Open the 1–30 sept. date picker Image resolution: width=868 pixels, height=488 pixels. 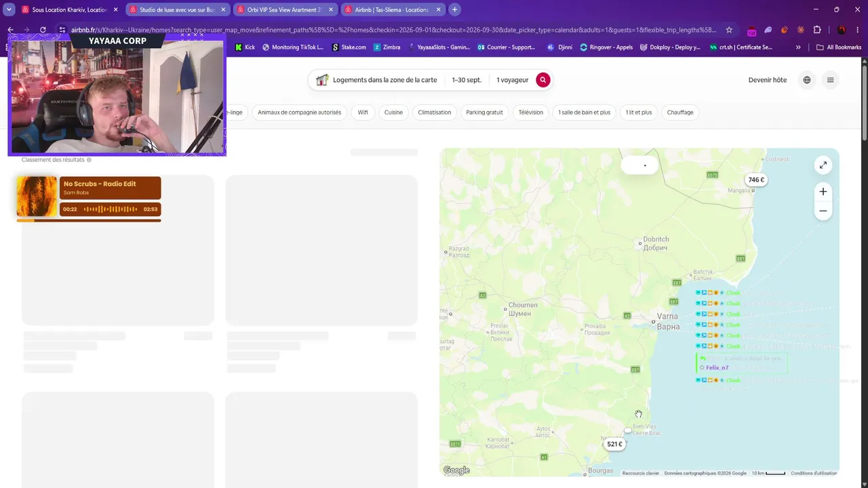click(467, 80)
